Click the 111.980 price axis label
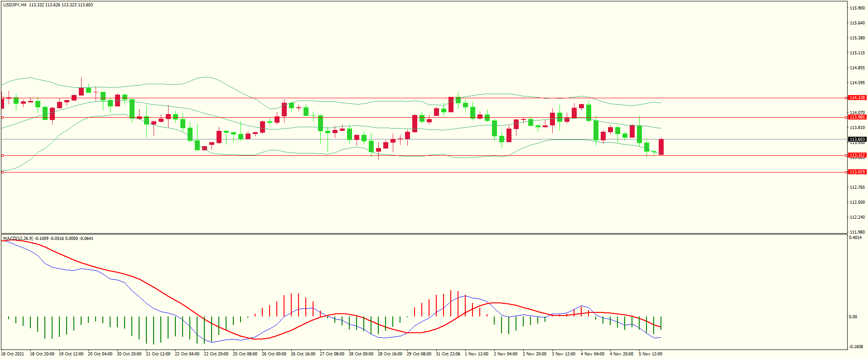 [x=857, y=232]
